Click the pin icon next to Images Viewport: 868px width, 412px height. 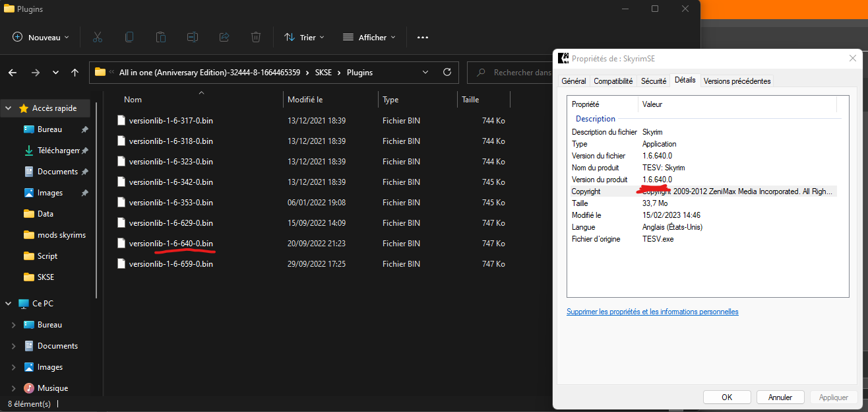point(84,193)
